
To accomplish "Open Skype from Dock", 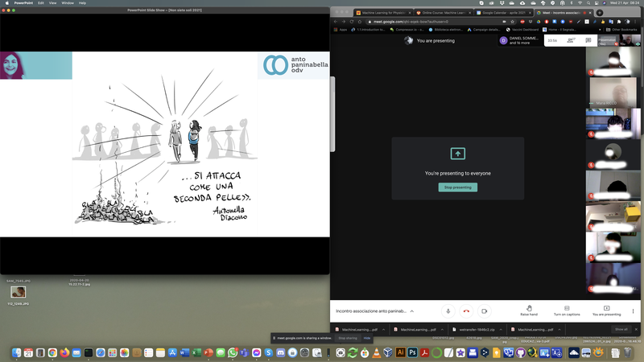I will pos(269,352).
